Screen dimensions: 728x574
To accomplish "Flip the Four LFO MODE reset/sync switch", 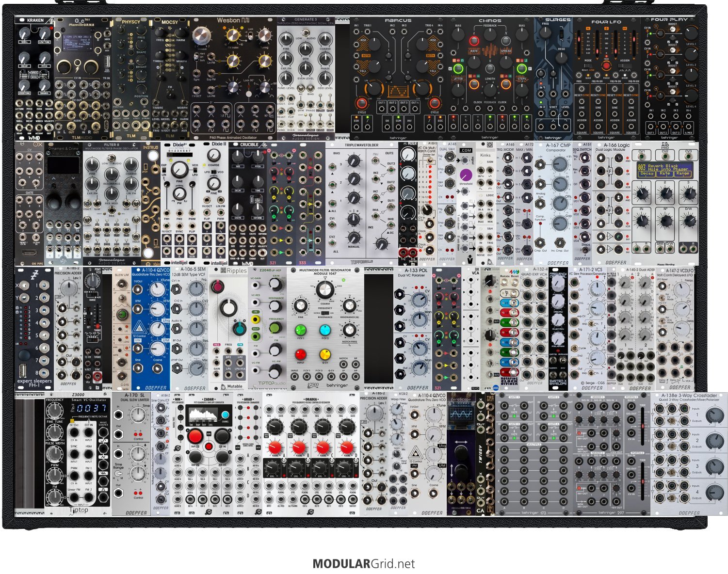I will point(588,66).
